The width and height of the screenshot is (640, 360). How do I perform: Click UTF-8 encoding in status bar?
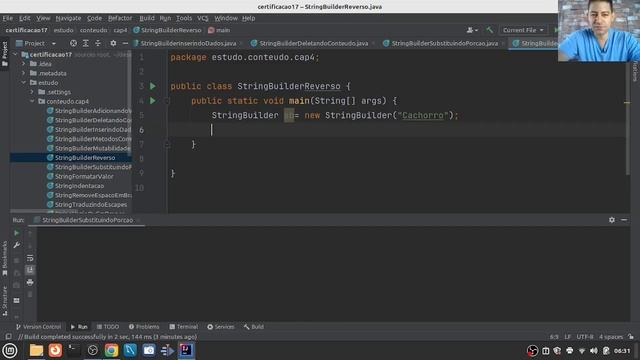click(584, 337)
